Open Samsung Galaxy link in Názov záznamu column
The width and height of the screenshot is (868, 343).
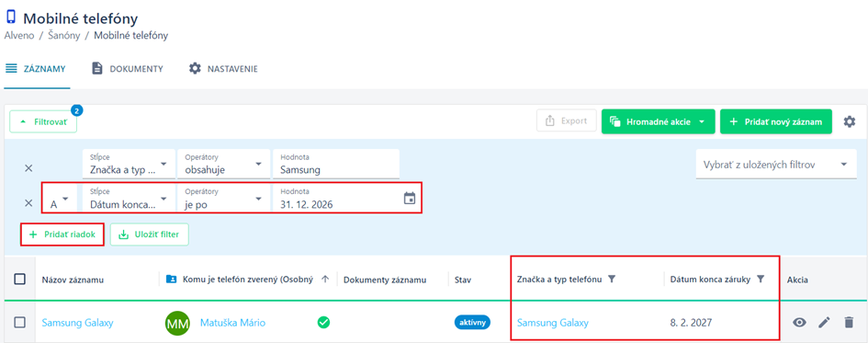pos(78,323)
